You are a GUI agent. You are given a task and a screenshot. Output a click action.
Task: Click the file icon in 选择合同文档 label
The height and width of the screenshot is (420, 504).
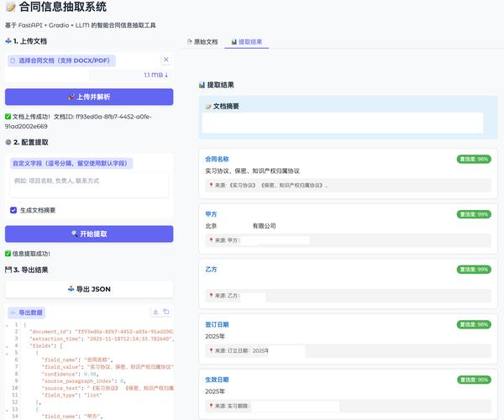click(13, 60)
